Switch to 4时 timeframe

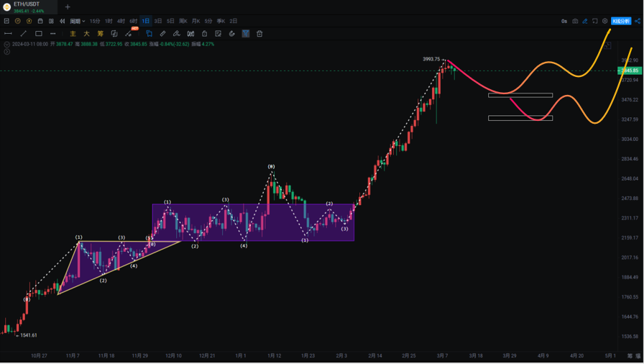pyautogui.click(x=121, y=21)
